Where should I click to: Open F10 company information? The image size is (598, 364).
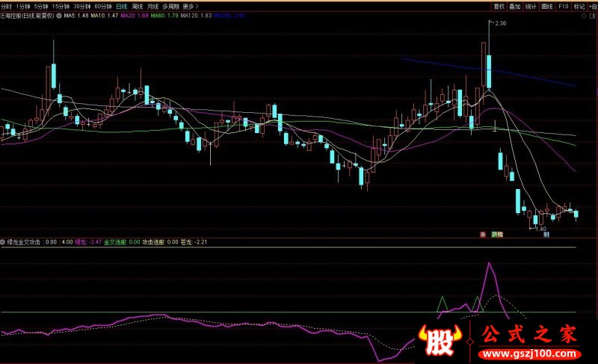point(563,5)
